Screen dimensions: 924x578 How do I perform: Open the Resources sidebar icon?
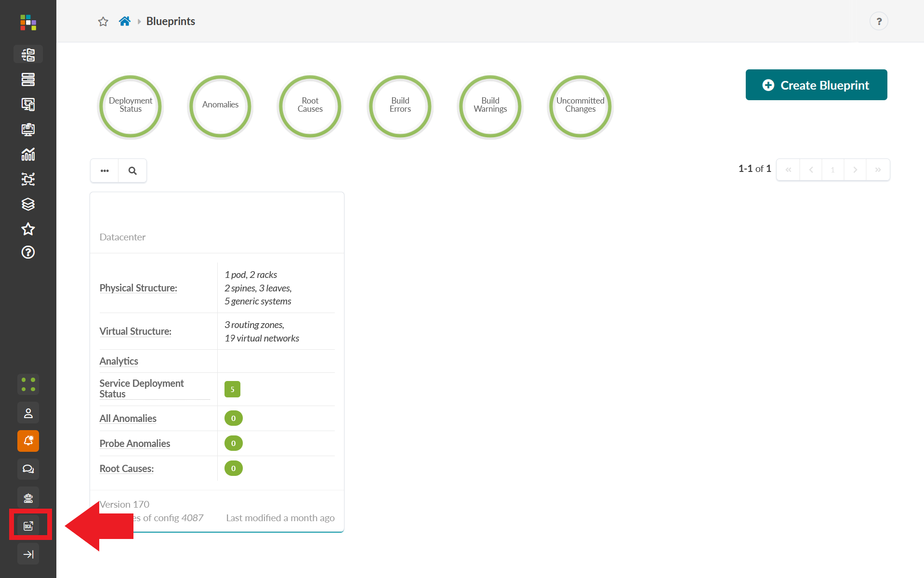coord(28,130)
